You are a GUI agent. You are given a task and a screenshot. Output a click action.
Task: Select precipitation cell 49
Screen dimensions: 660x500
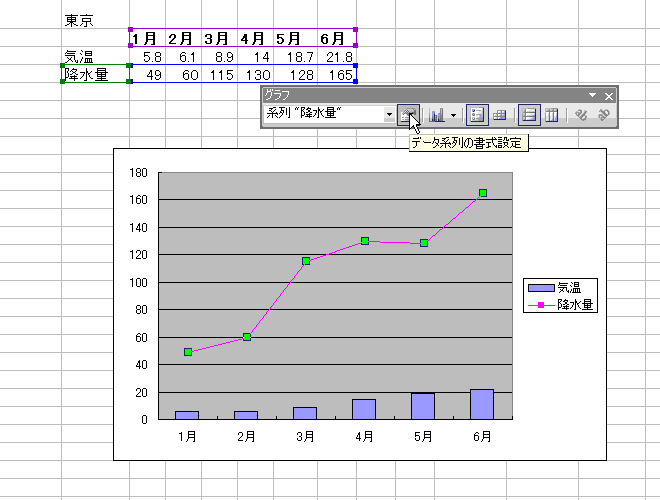(x=147, y=74)
